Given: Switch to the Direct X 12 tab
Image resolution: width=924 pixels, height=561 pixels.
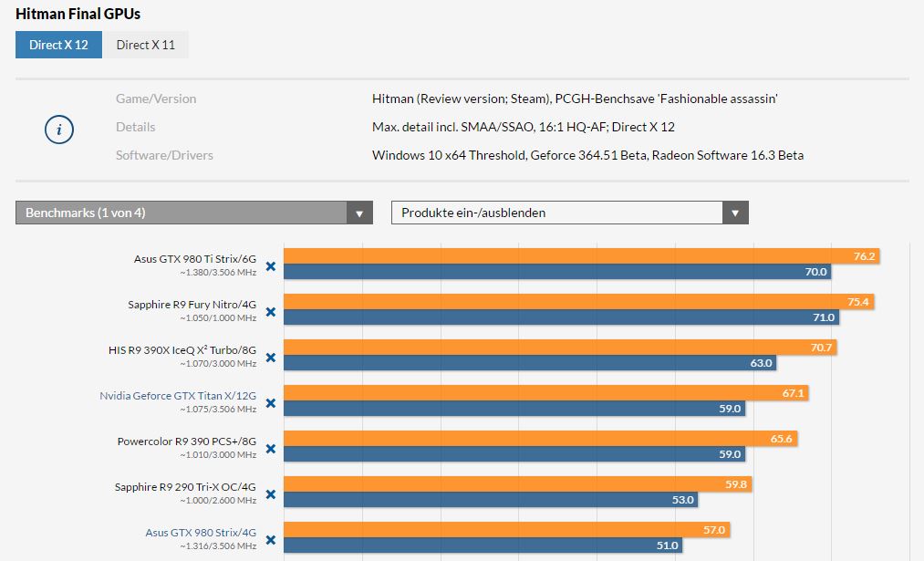Looking at the screenshot, I should (x=59, y=45).
